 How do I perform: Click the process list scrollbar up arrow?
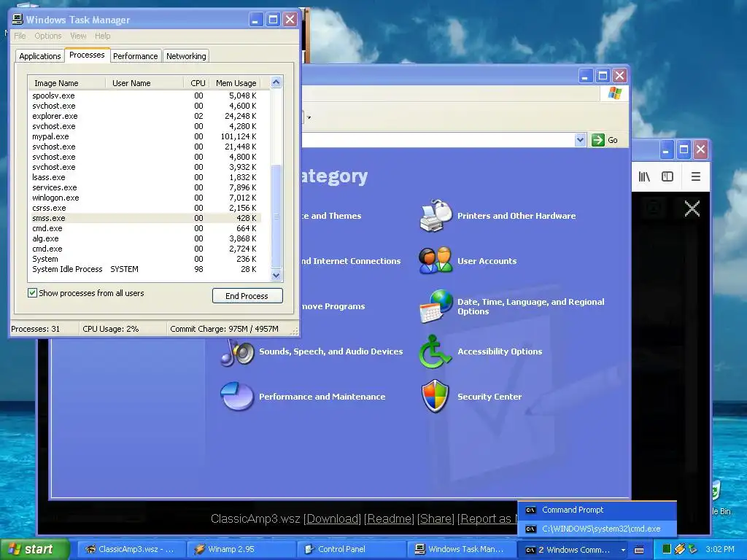(x=276, y=82)
